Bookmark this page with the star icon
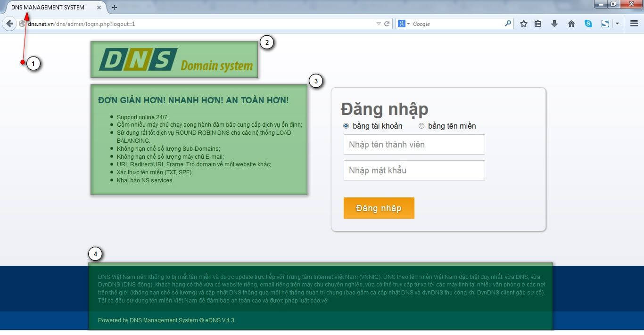The image size is (644, 335). [523, 24]
